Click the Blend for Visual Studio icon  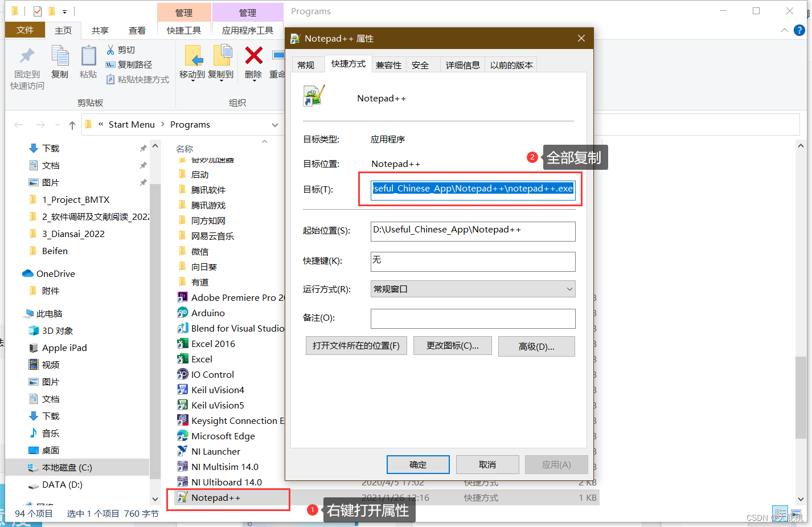point(182,328)
